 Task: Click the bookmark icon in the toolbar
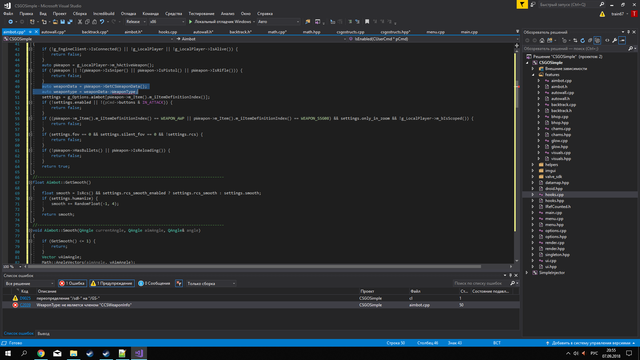[367, 22]
